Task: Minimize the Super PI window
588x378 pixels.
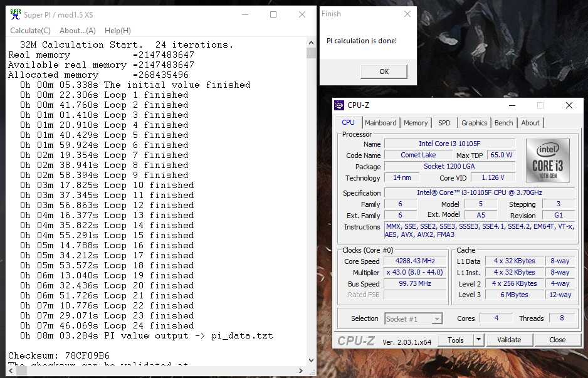Action: (245, 14)
